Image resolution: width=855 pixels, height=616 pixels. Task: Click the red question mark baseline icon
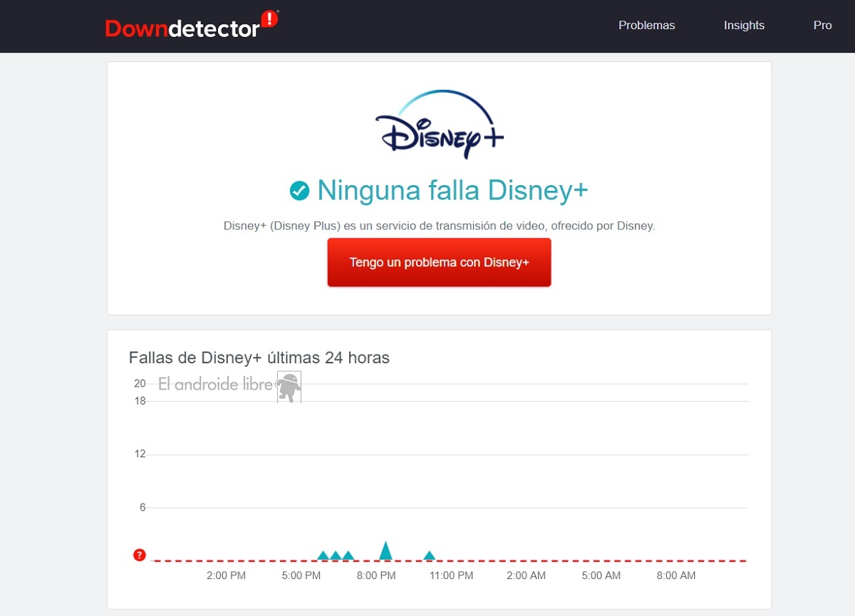point(140,555)
